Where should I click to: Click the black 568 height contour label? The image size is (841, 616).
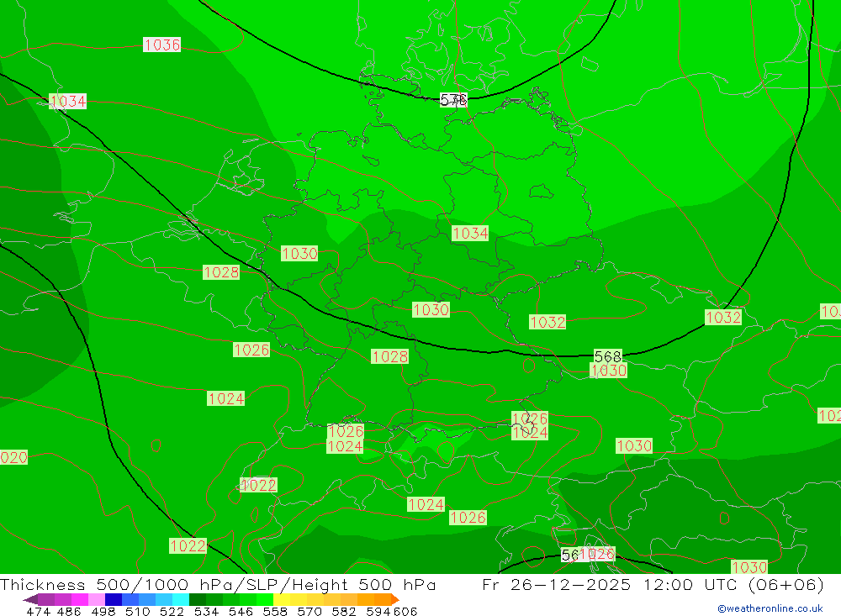click(608, 356)
